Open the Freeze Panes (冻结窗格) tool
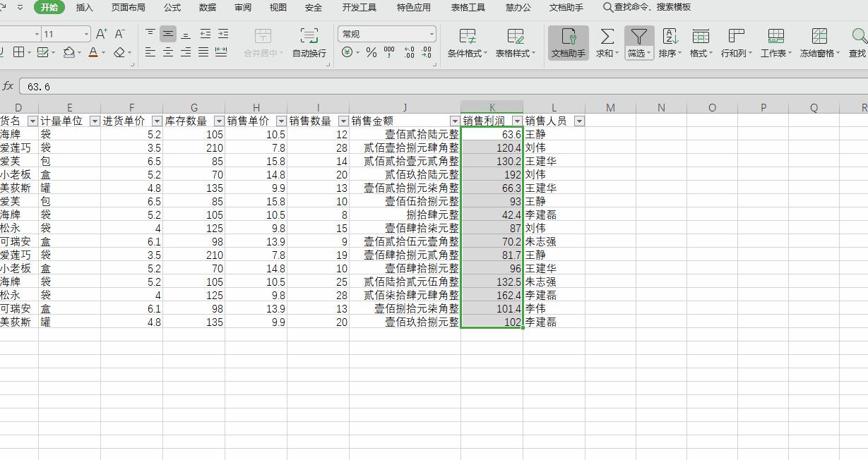This screenshot has width=868, height=460. click(818, 42)
